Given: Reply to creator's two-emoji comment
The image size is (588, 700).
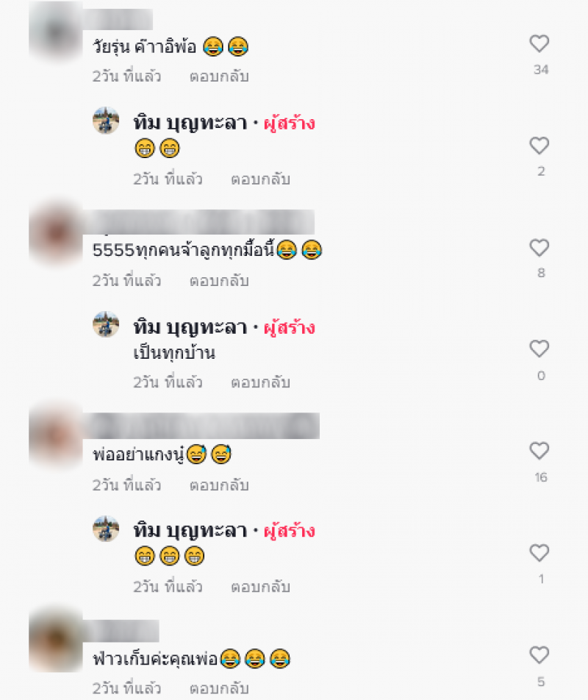Looking at the screenshot, I should (260, 179).
